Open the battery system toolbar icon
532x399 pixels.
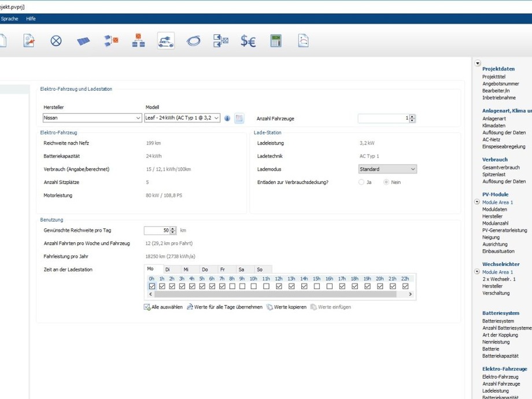[138, 41]
